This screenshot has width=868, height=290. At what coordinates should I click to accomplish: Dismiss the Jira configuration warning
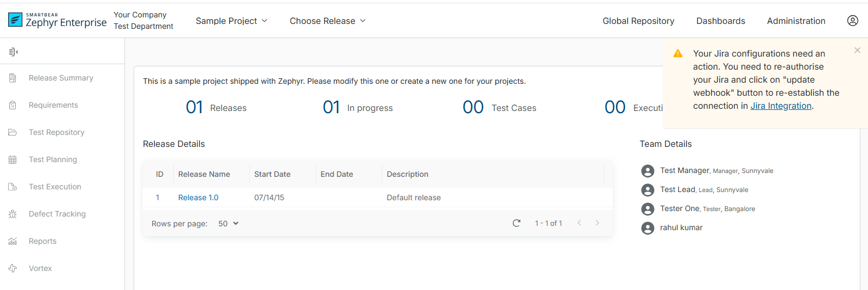(857, 50)
